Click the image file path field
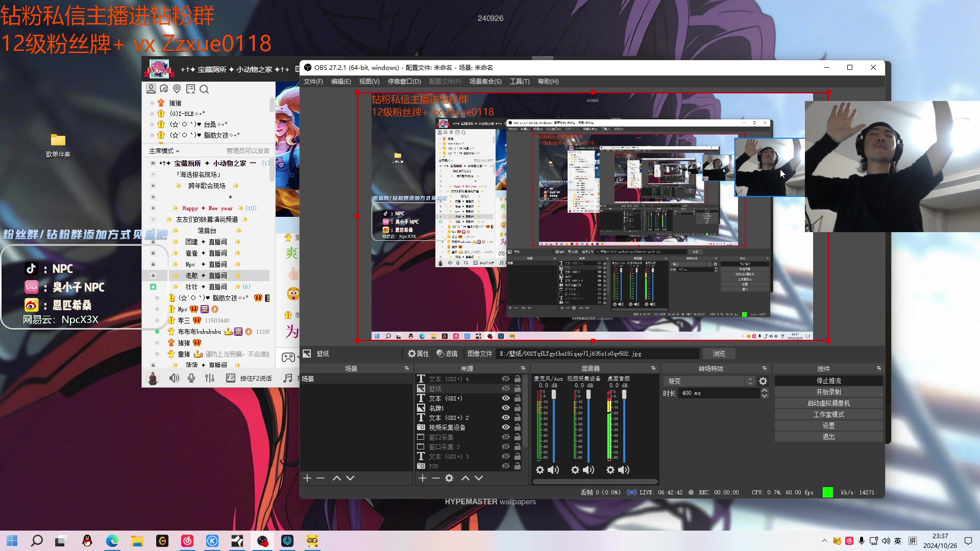Image resolution: width=980 pixels, height=551 pixels. pyautogui.click(x=597, y=354)
